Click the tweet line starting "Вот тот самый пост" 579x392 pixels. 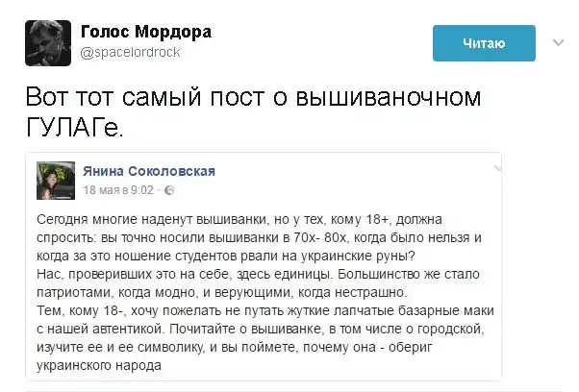[251, 99]
